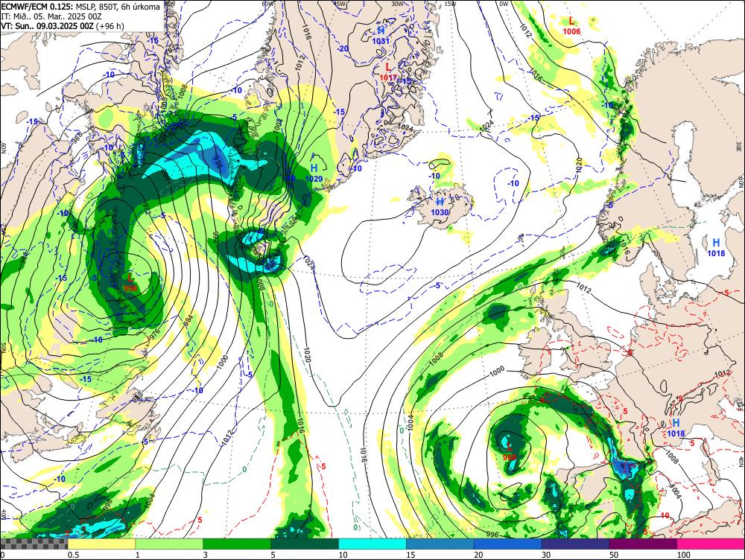Click the '1000' isobar label south of Ireland
The image size is (745, 560).
(x=497, y=372)
